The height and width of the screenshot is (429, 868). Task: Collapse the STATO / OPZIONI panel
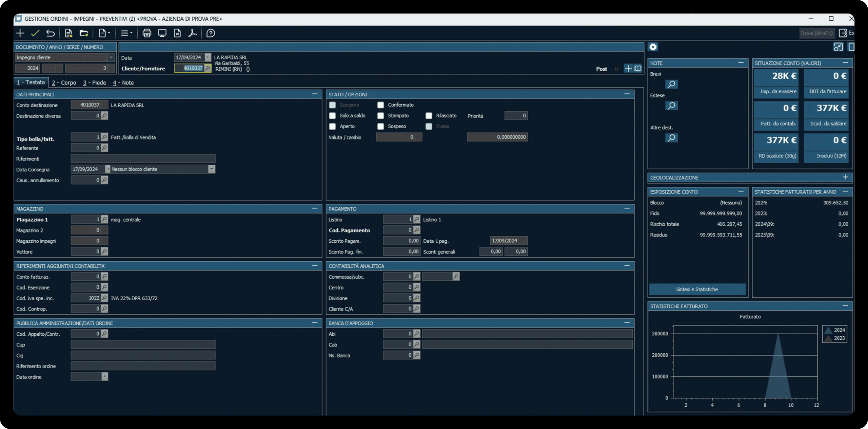[x=627, y=94]
